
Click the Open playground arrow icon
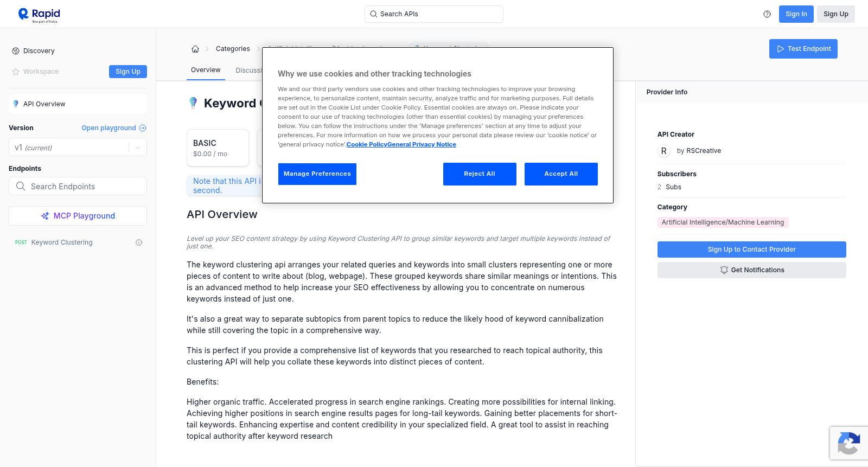coord(143,128)
